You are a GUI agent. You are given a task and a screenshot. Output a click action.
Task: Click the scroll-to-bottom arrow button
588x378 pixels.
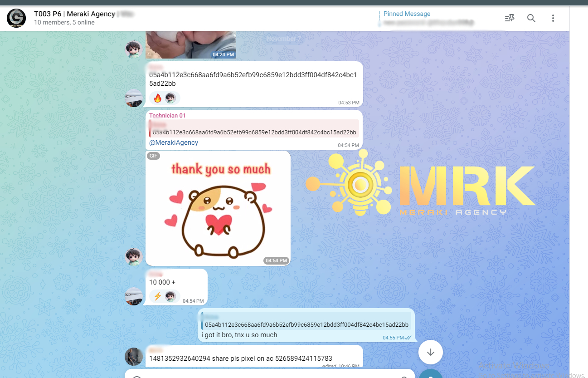point(431,352)
